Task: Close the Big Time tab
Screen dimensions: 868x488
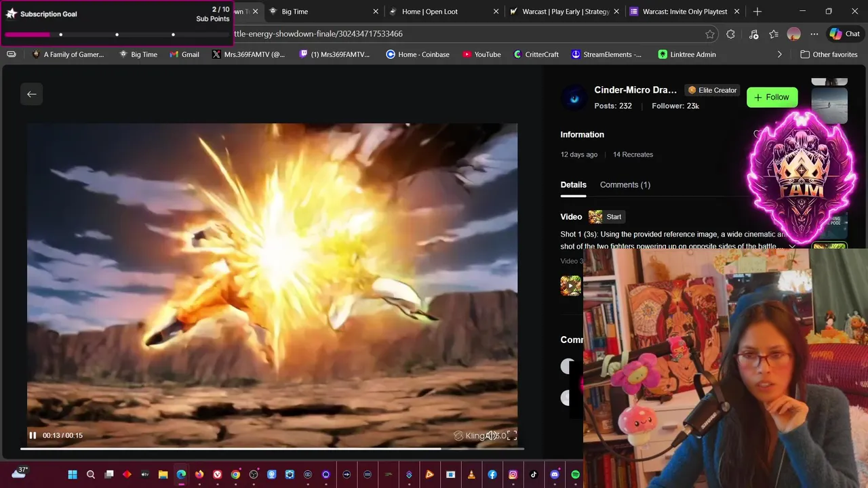Action: (x=376, y=12)
